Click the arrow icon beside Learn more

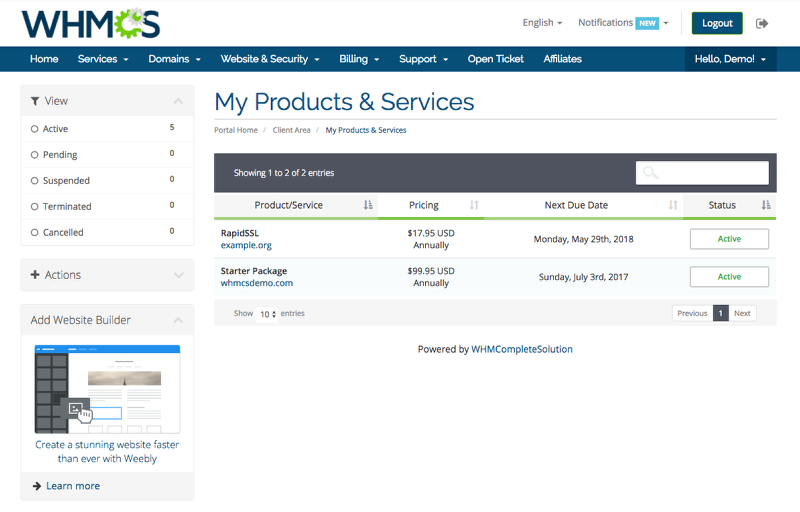coord(37,486)
